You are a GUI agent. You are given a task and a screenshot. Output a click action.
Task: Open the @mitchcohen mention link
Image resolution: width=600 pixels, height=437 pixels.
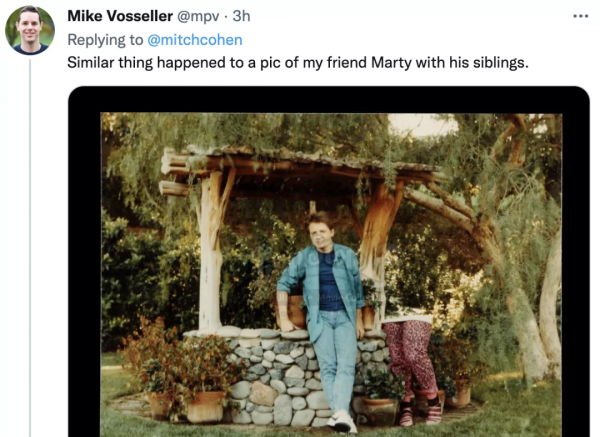tap(195, 40)
